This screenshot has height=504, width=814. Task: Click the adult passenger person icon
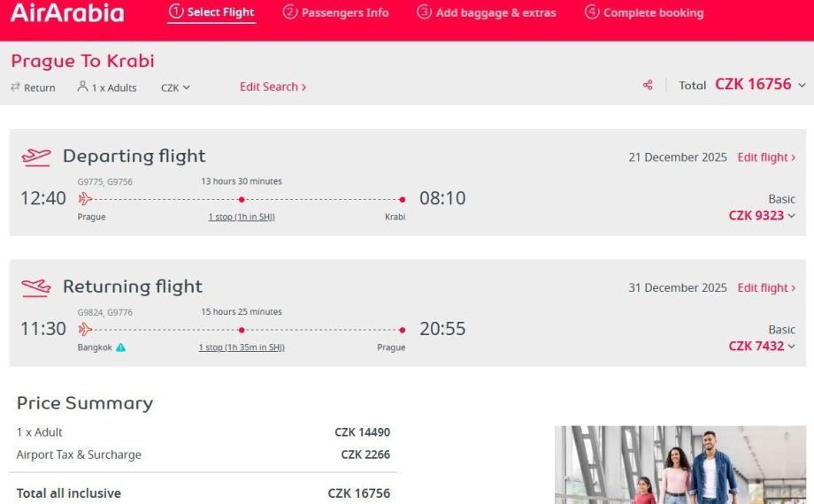(82, 87)
